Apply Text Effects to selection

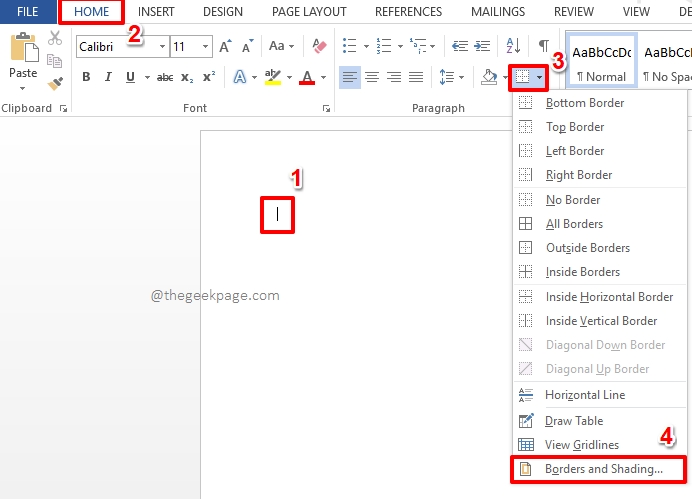[240, 77]
